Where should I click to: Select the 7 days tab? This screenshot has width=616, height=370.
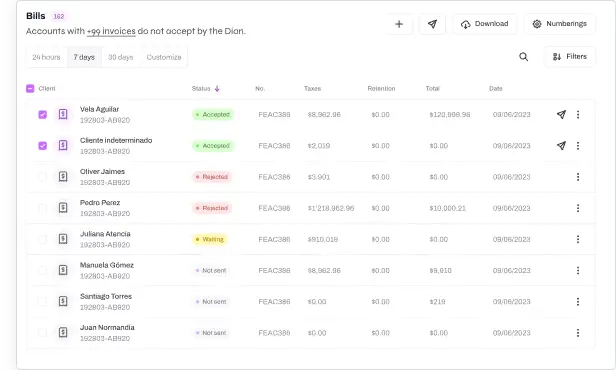(x=84, y=57)
